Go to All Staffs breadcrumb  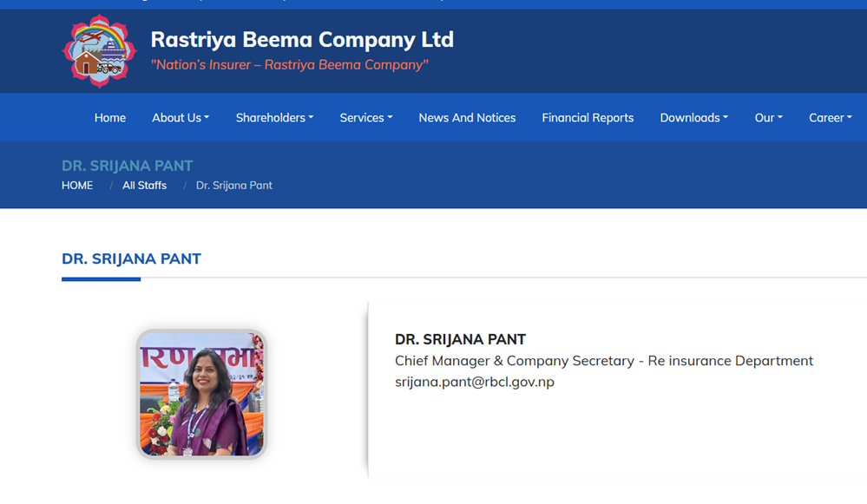coord(144,186)
